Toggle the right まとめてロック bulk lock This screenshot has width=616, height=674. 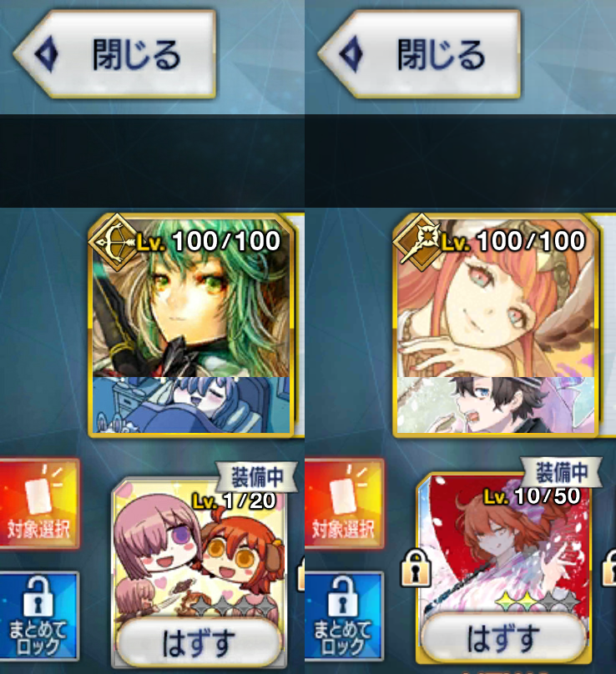(344, 616)
